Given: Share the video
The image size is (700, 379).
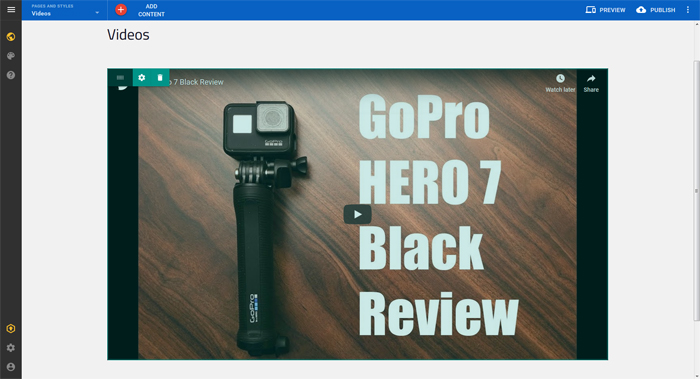Looking at the screenshot, I should click(x=591, y=83).
